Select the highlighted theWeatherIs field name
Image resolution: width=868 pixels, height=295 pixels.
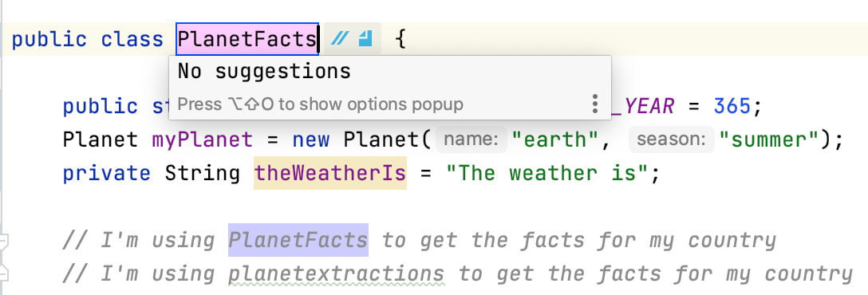point(330,173)
